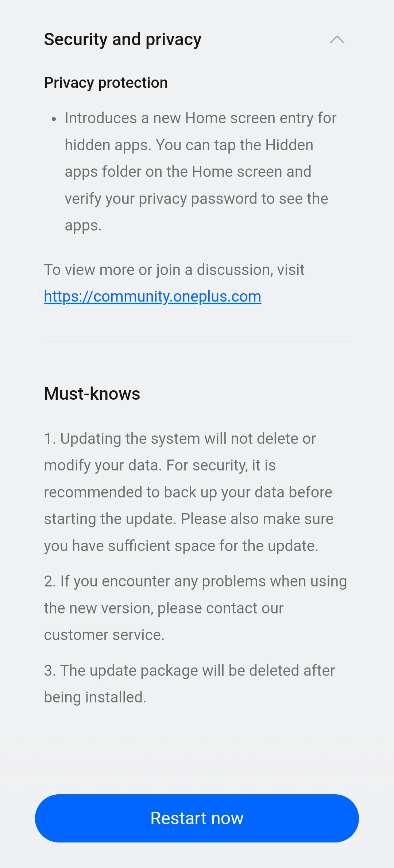Viewport: 394px width, 868px height.
Task: Tap the hidden apps Home screen entry description
Action: tap(201, 172)
